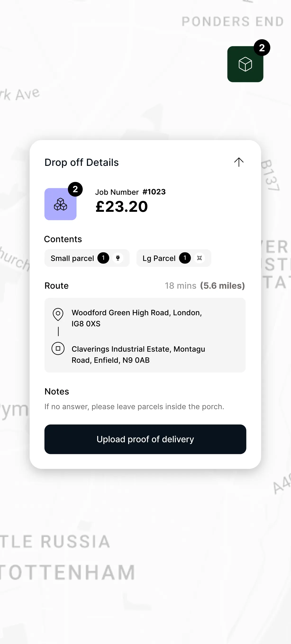This screenshot has height=644, width=291.
Task: Tap the green parcel map marker
Action: point(245,64)
